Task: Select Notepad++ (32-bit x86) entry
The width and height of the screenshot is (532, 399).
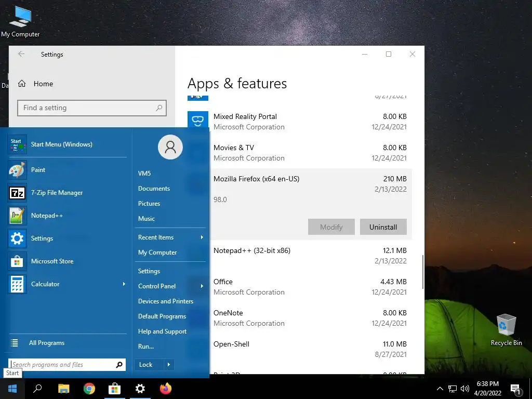Action: point(310,256)
